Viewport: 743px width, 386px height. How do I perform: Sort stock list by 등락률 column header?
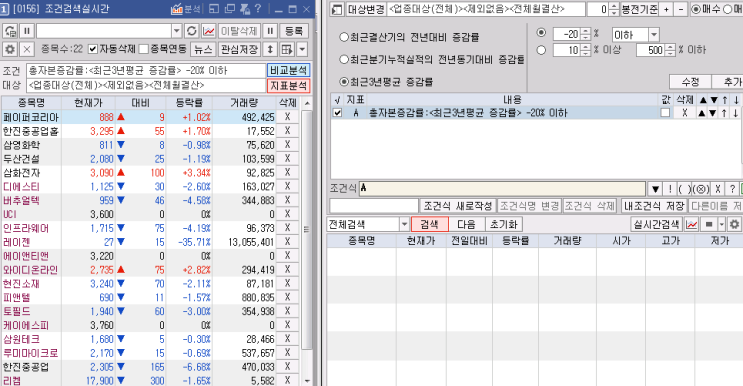point(189,102)
